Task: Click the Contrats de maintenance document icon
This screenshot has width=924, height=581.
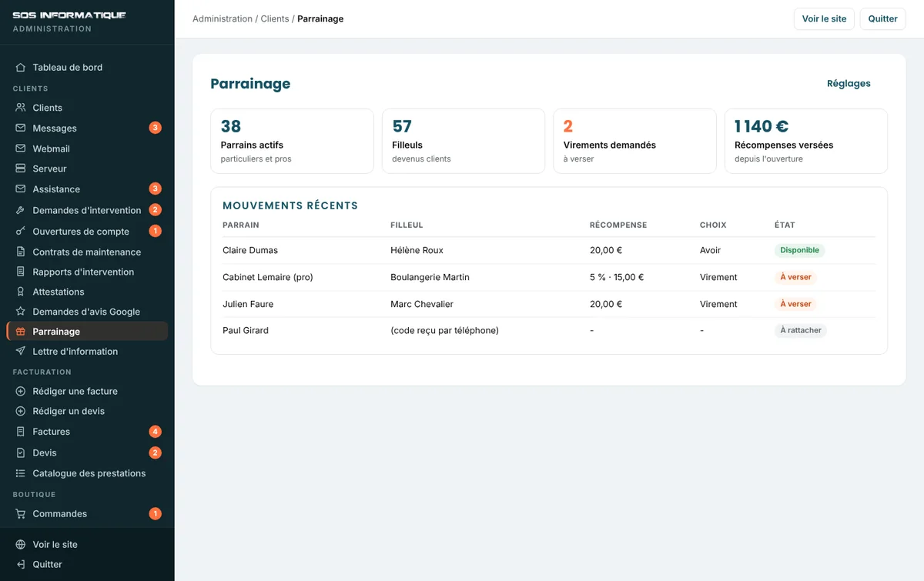Action: click(21, 252)
